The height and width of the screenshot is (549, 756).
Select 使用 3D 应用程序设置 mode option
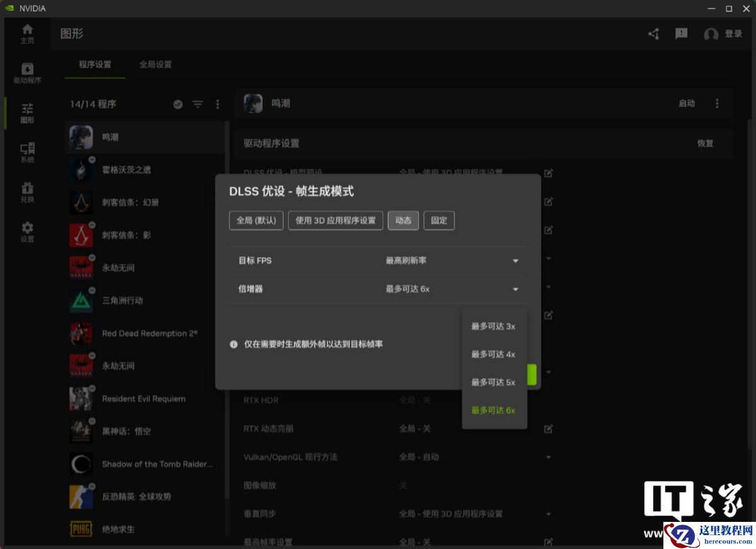336,221
